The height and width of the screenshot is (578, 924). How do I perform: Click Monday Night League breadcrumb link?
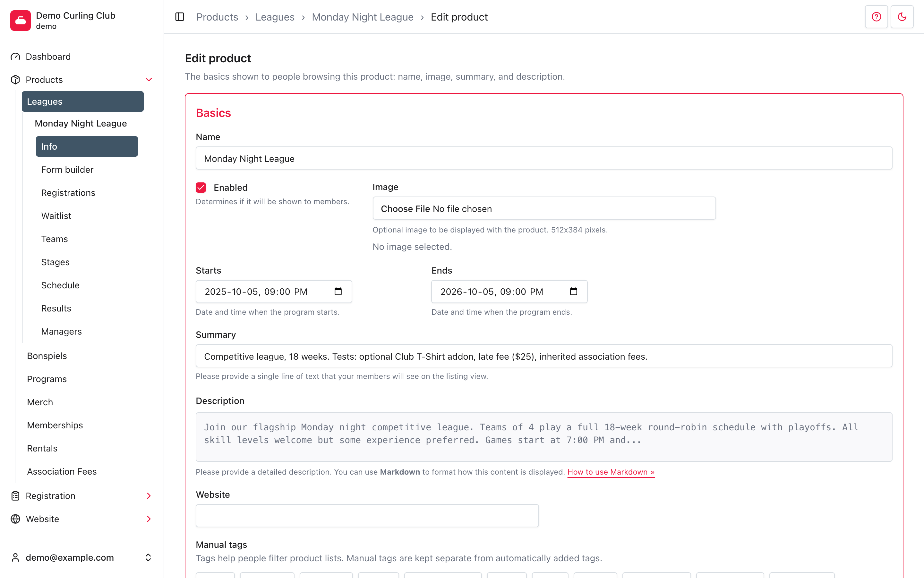(363, 17)
